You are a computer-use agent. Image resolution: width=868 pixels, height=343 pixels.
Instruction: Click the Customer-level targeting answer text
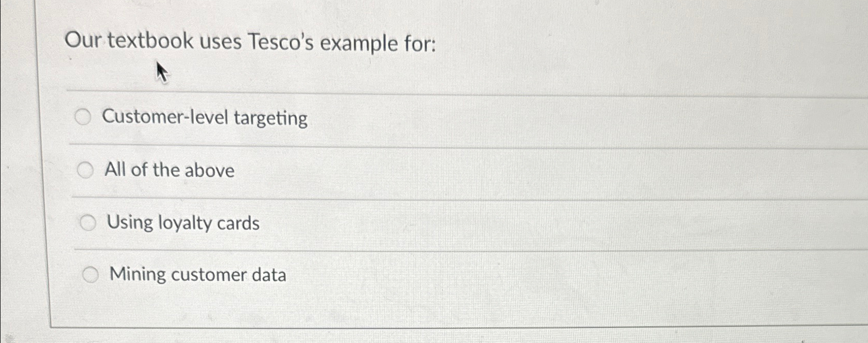coord(205,118)
